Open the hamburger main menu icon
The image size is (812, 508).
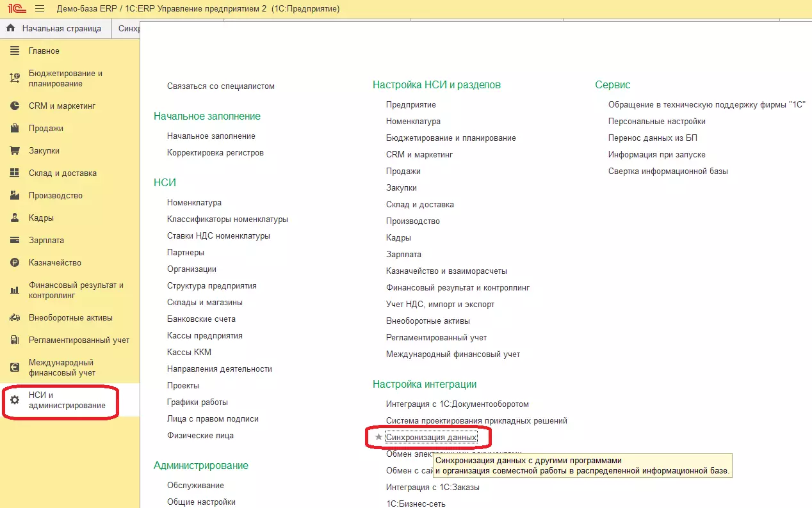coord(40,9)
